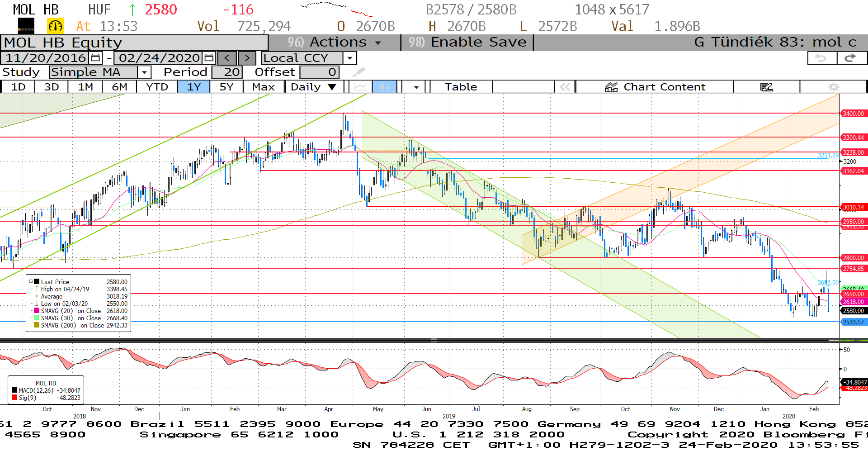Click the 2754.85 price level label

(854, 269)
